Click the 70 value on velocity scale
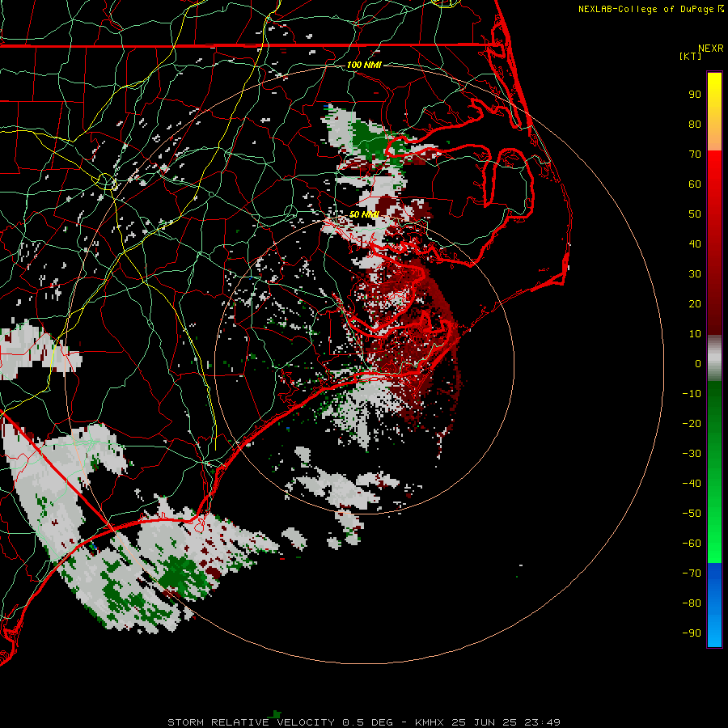 click(695, 154)
